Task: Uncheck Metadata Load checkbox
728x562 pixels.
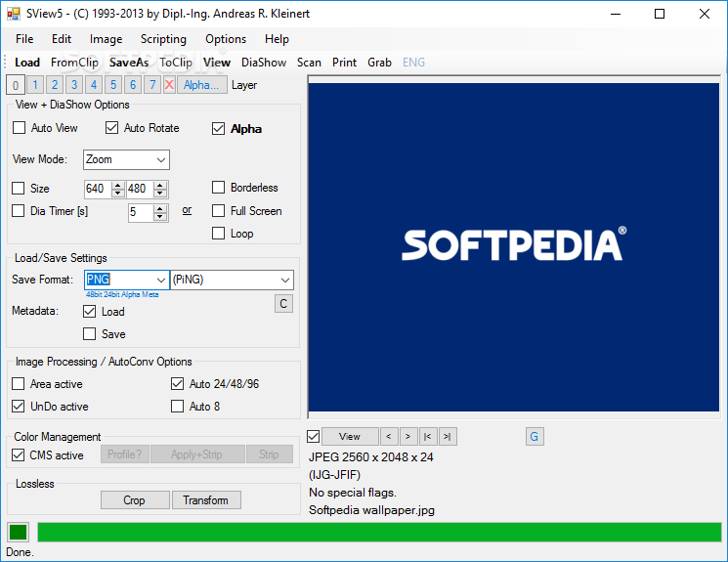Action: pyautogui.click(x=89, y=312)
